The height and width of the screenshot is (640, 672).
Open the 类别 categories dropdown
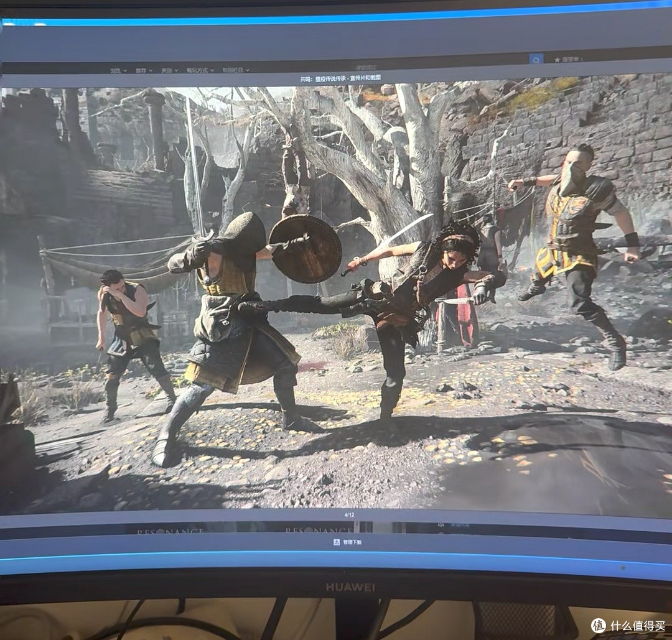click(x=169, y=70)
